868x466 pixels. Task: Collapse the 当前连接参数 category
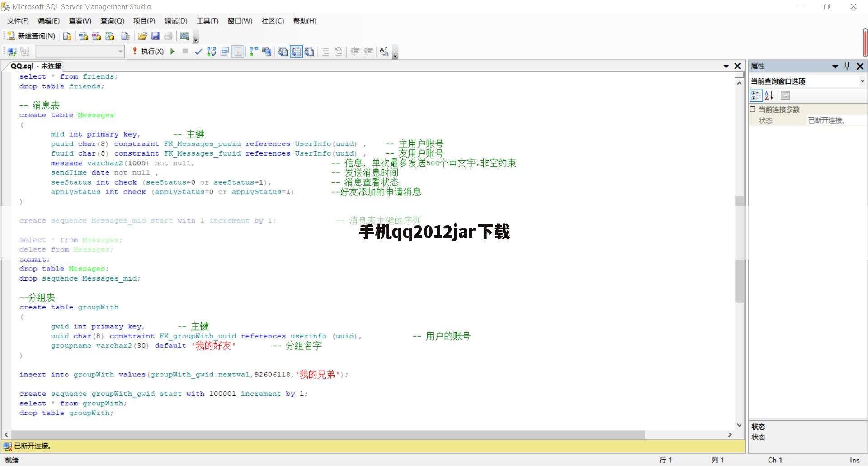(753, 109)
